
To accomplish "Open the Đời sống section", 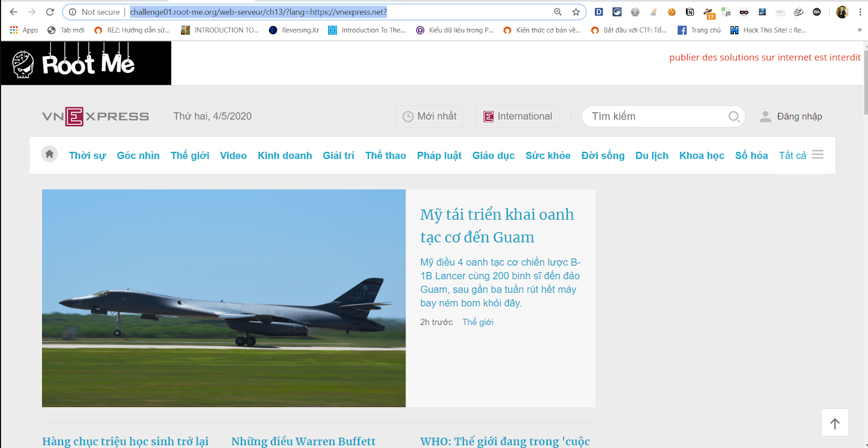I will [603, 156].
